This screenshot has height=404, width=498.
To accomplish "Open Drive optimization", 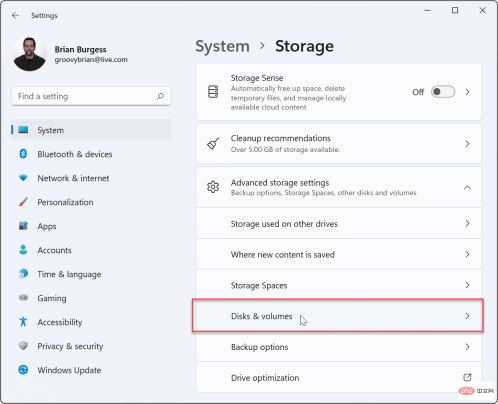I will 339,377.
